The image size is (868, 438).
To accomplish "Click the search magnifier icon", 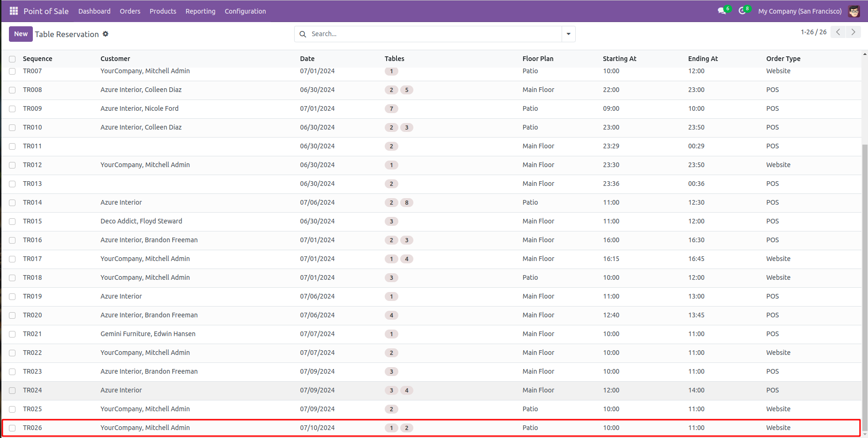I will pos(303,34).
